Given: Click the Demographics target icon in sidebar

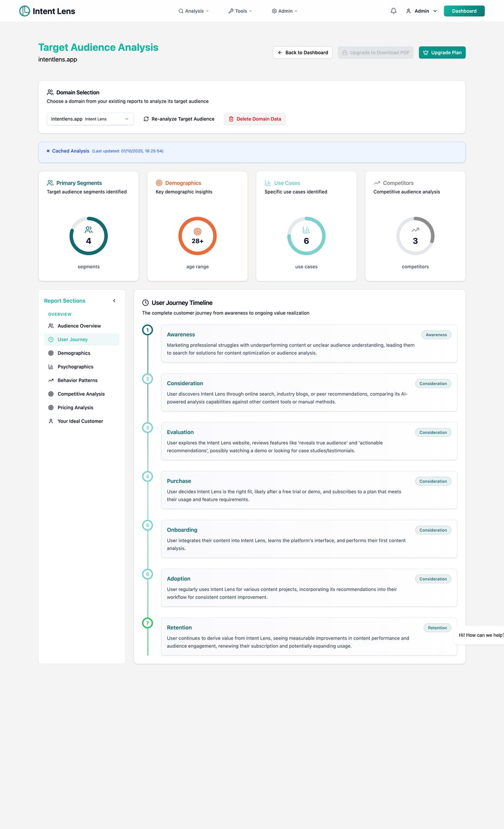Looking at the screenshot, I should pos(51,353).
